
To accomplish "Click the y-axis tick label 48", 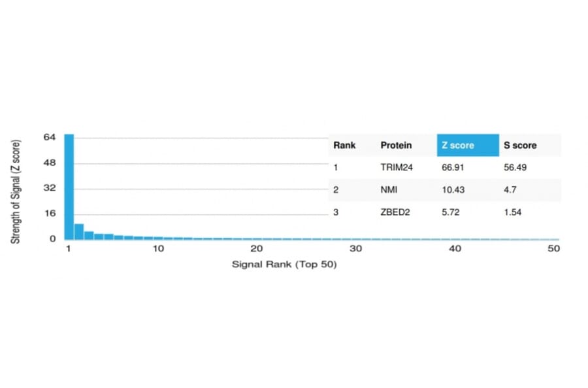I will tap(50, 163).
